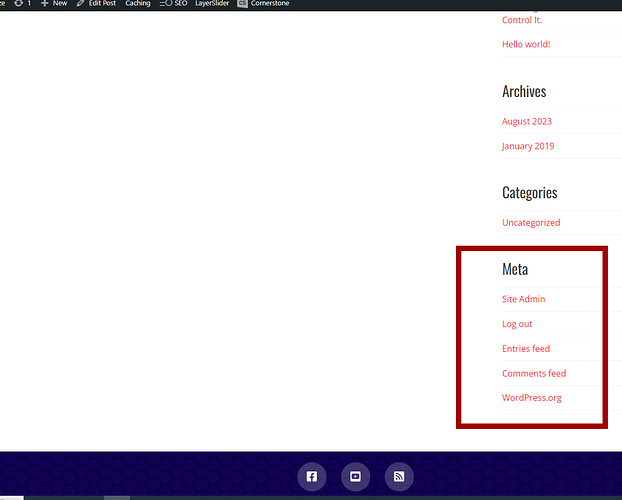Image resolution: width=622 pixels, height=500 pixels.
Task: Open the LayerSlider admin bar item
Action: click(212, 4)
